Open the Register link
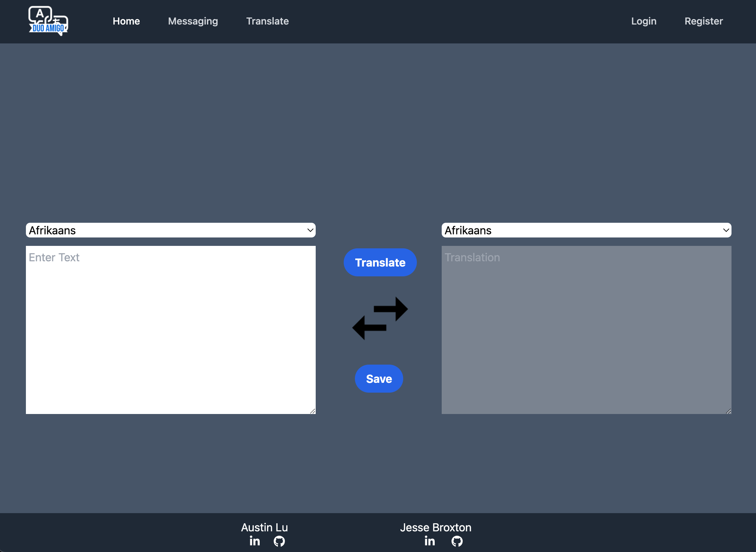This screenshot has height=552, width=756. point(703,21)
